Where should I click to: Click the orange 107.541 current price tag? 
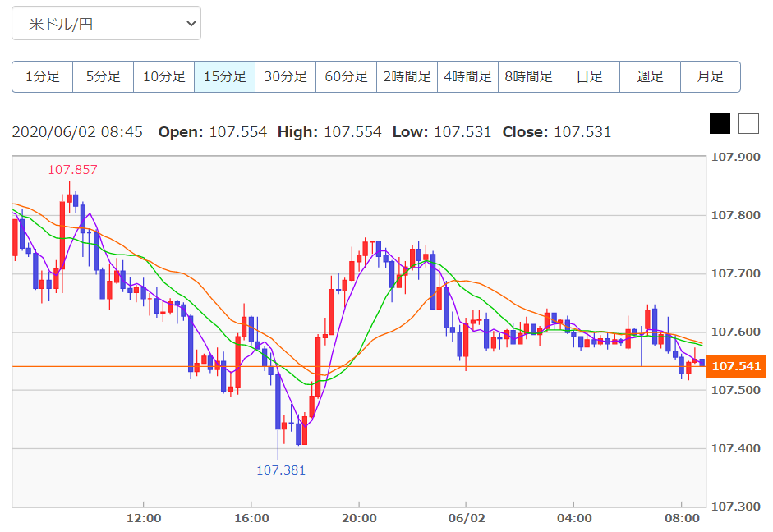pos(737,366)
